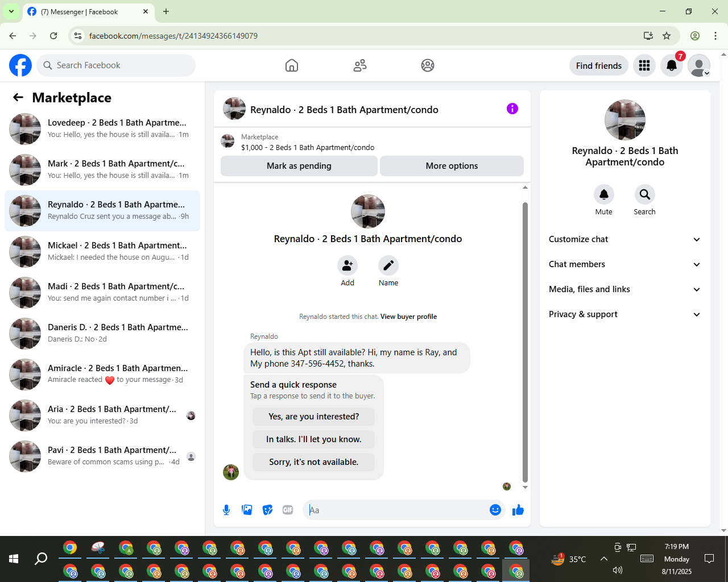The height and width of the screenshot is (582, 728).
Task: Show hidden system tray icons chevron
Action: [604, 559]
